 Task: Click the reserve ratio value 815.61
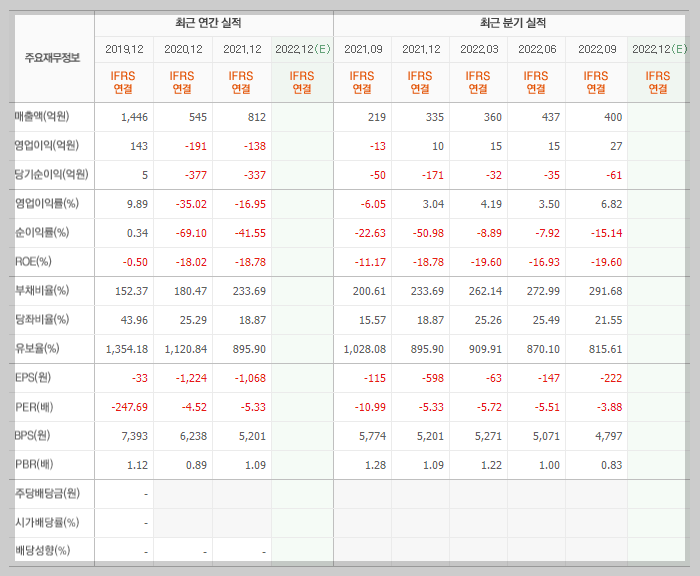coord(605,350)
